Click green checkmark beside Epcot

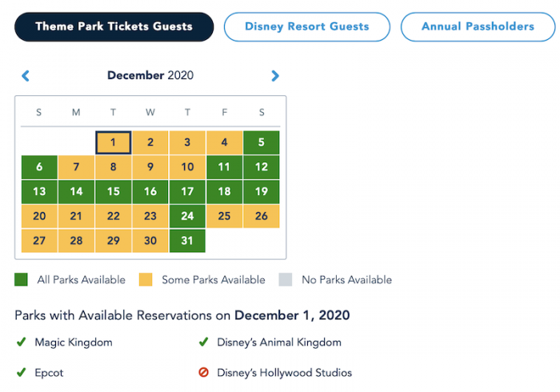[22, 372]
